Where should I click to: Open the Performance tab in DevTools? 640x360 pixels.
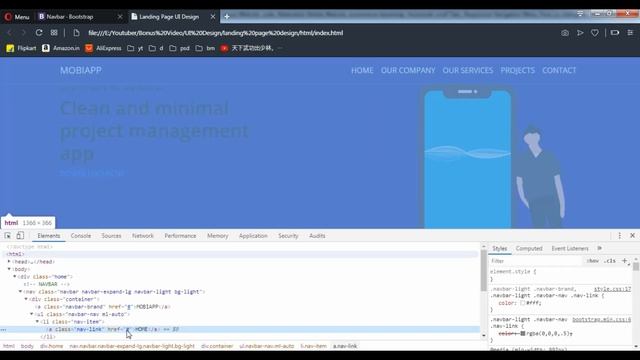(x=180, y=236)
